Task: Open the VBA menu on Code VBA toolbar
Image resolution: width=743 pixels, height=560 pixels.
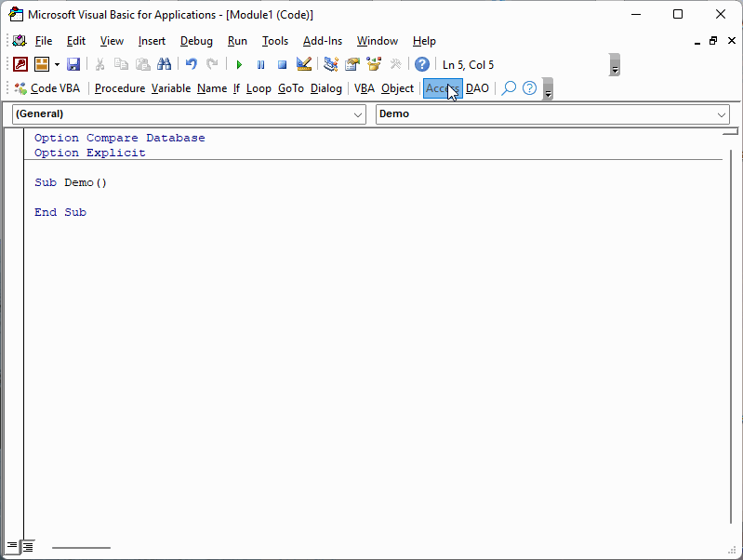Action: click(365, 88)
